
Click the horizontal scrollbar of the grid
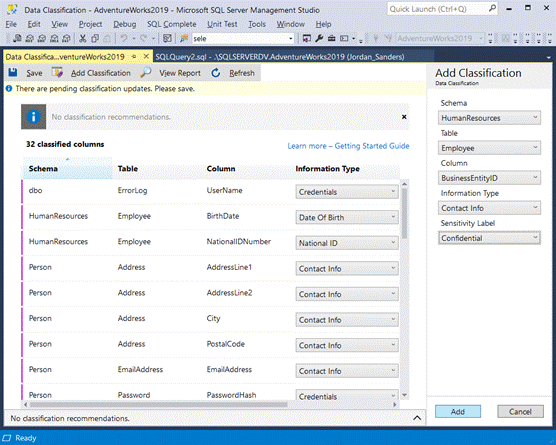[x=159, y=404]
